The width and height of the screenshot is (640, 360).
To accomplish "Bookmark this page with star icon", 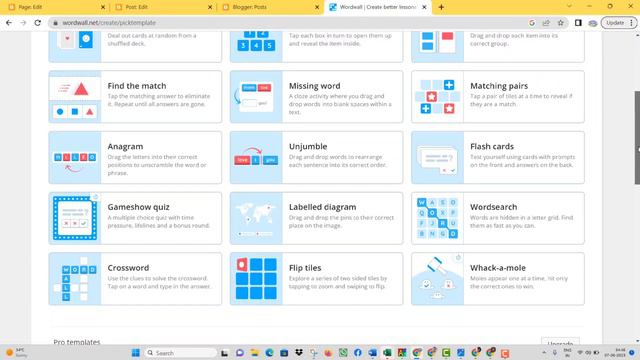I will pyautogui.click(x=560, y=23).
